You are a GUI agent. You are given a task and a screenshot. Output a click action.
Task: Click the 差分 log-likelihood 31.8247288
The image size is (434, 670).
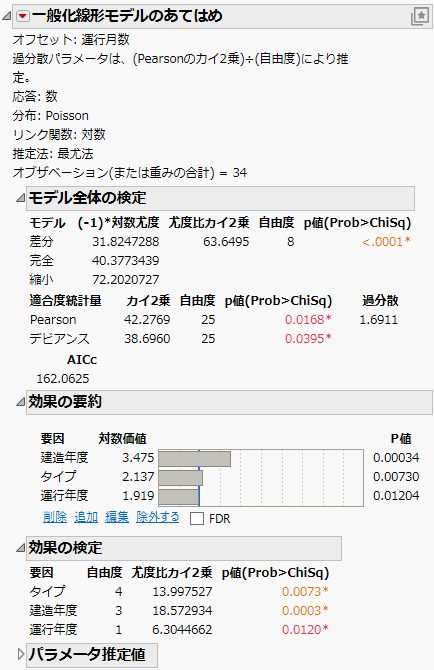click(126, 242)
